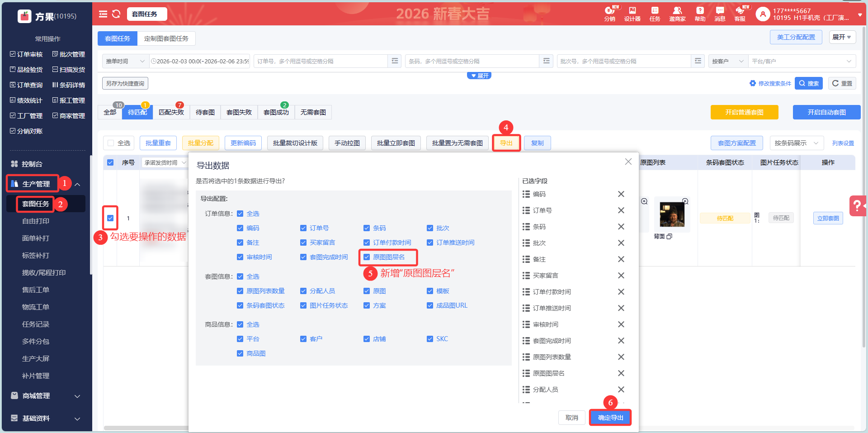
Task: Click the drag handle beside 订单号 field
Action: tap(526, 210)
